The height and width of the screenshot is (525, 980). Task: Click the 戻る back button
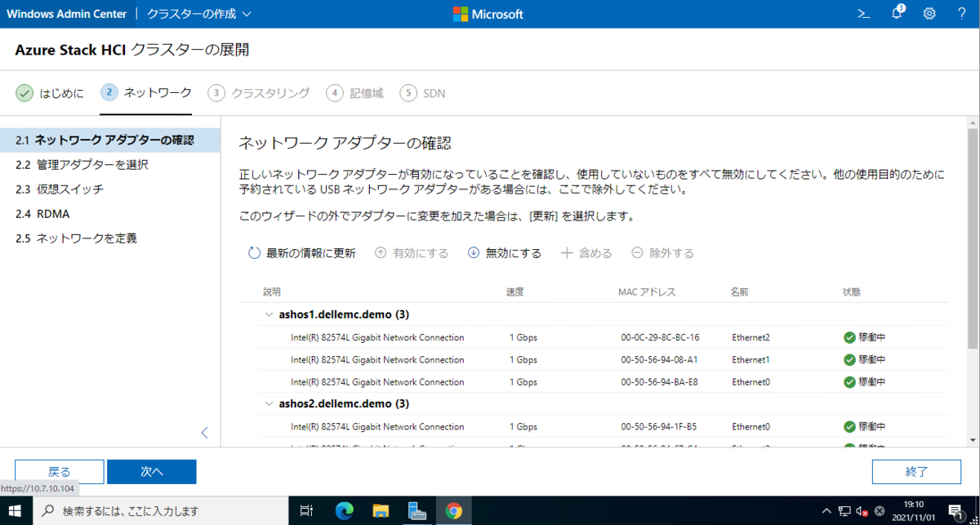[60, 472]
